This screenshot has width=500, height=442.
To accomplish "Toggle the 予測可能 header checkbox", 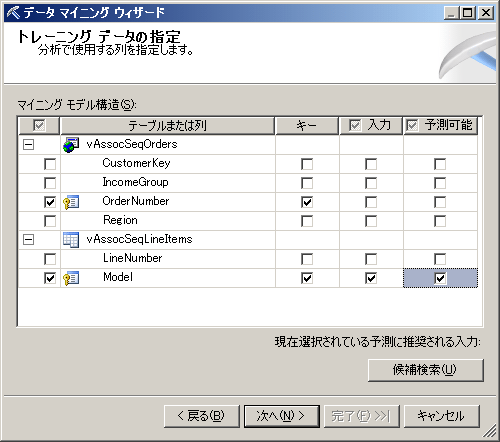I will point(412,126).
